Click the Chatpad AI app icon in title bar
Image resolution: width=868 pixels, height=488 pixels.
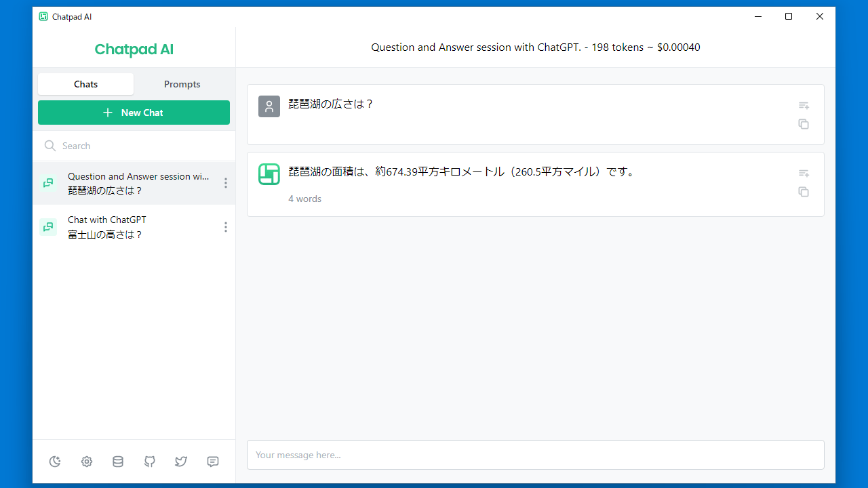43,17
